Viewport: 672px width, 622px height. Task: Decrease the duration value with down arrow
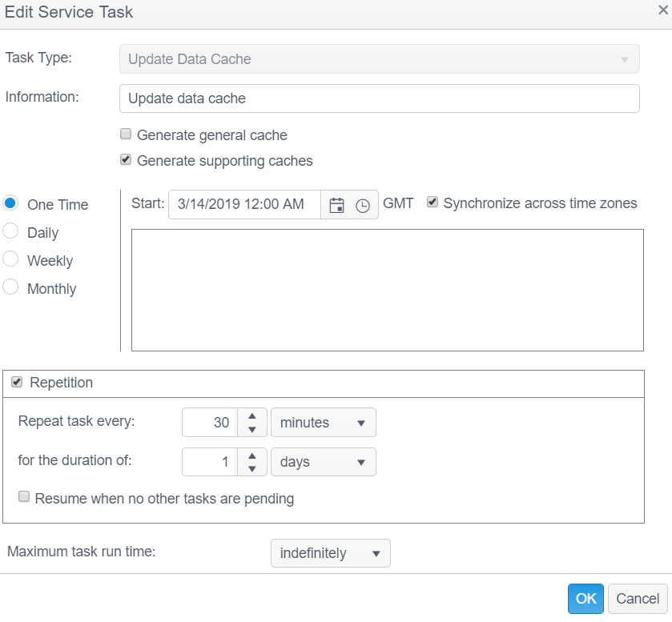click(x=251, y=470)
